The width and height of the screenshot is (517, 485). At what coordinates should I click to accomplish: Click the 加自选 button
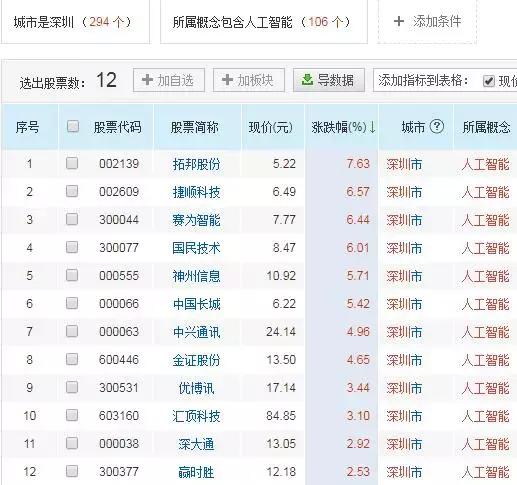[x=169, y=80]
